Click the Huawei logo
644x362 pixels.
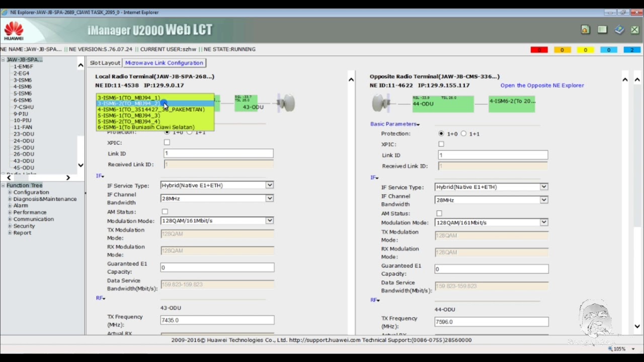pos(14,31)
